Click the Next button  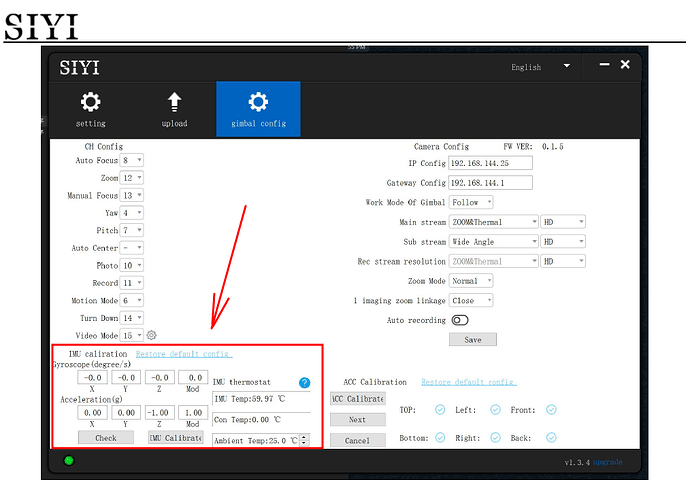point(358,419)
